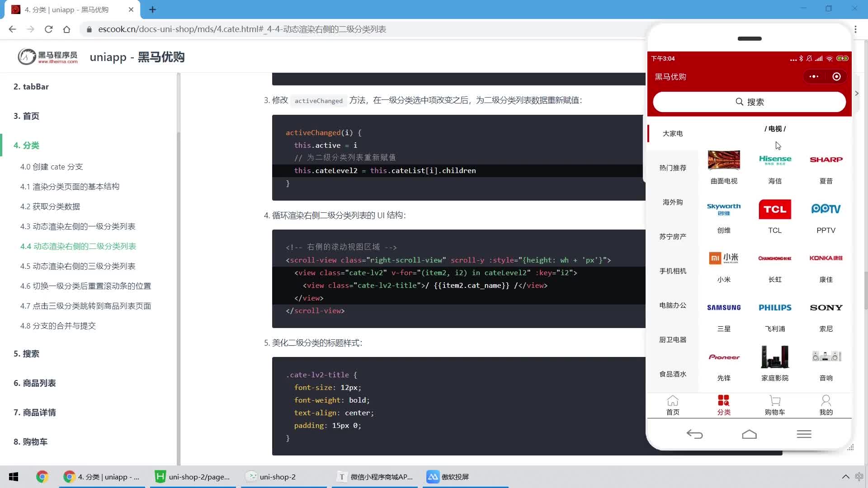Screen dimensions: 868x488
Task: Open the mini program three-dots menu
Action: tap(814, 77)
